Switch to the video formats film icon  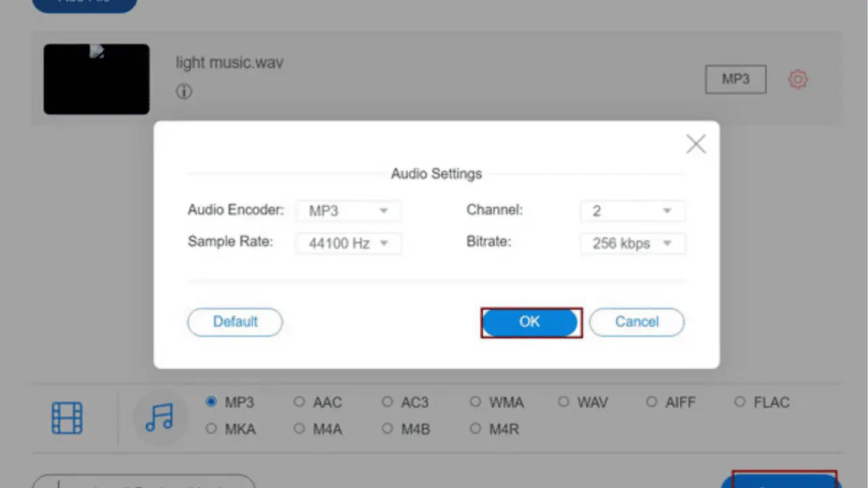click(66, 418)
